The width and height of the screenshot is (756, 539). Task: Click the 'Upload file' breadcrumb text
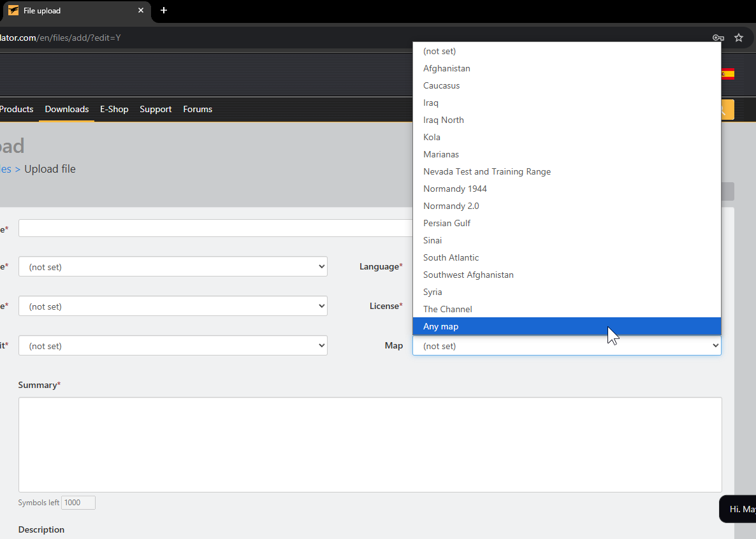tap(50, 169)
